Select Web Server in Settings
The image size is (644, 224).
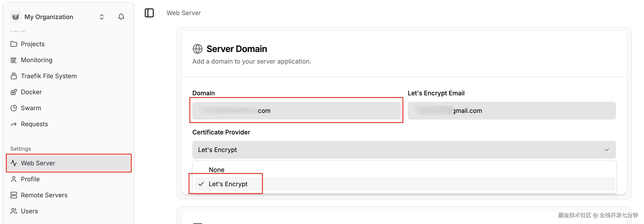pos(38,163)
